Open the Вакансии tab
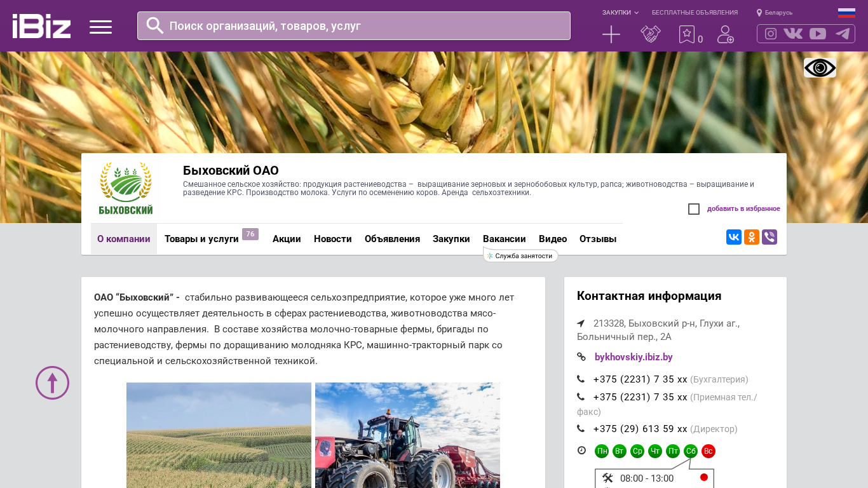Screen dimensions: 868x488 tap(505, 239)
